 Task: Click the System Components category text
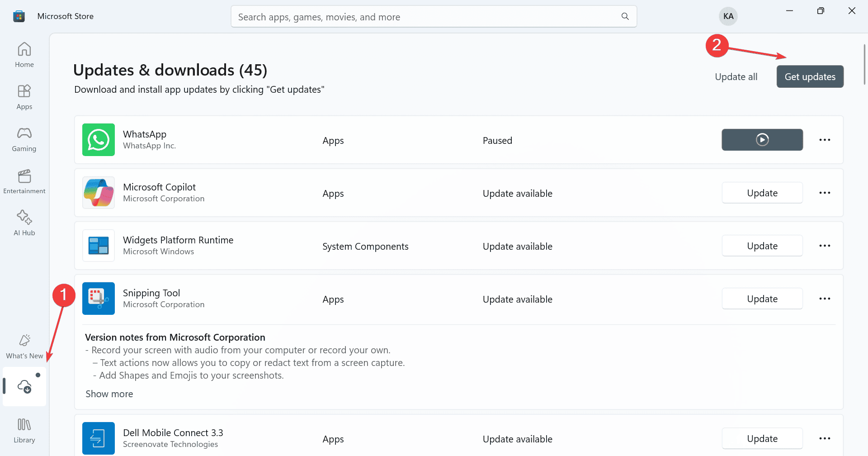pos(365,246)
